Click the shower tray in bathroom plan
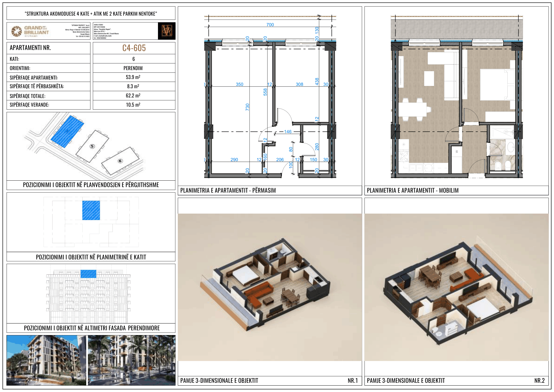Viewport: 554px width, 392px height. [x=502, y=132]
